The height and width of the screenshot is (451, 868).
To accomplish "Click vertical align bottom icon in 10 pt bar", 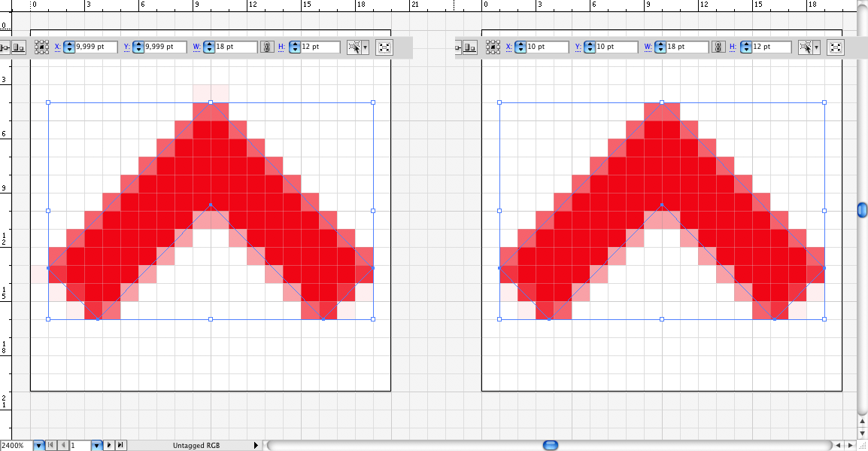I will (470, 47).
